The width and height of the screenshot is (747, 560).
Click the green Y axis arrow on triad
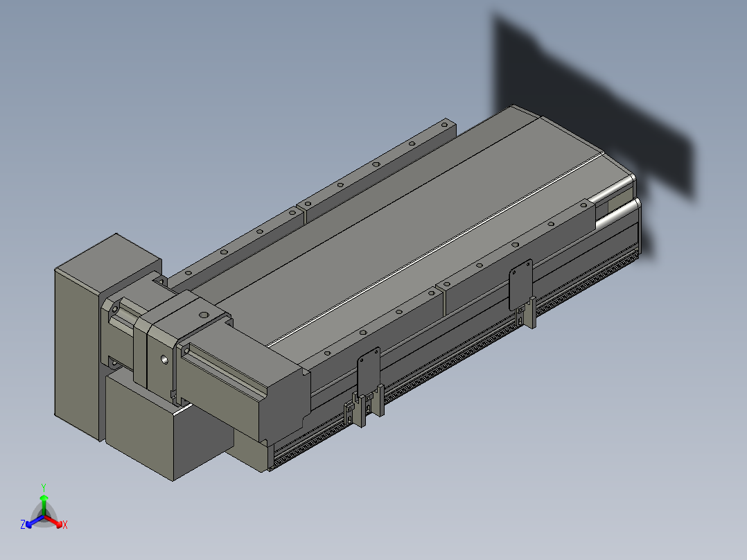[x=44, y=498]
